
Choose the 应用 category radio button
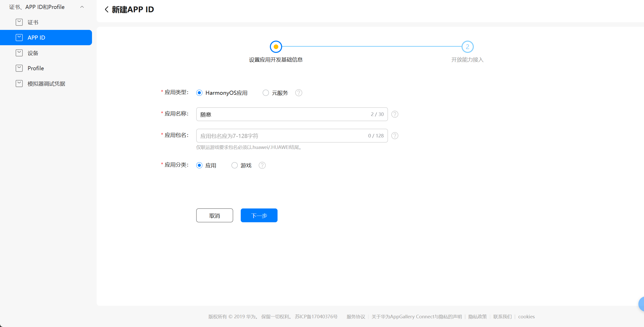pyautogui.click(x=199, y=165)
